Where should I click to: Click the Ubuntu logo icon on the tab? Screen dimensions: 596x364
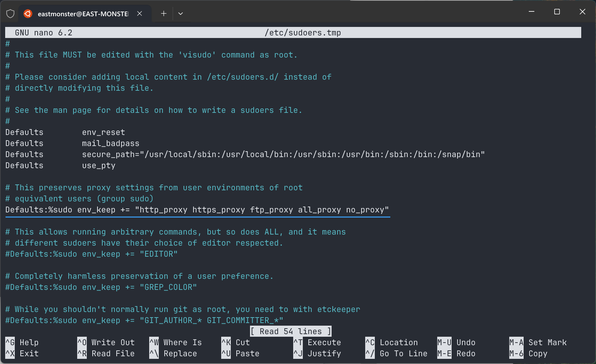tap(28, 14)
